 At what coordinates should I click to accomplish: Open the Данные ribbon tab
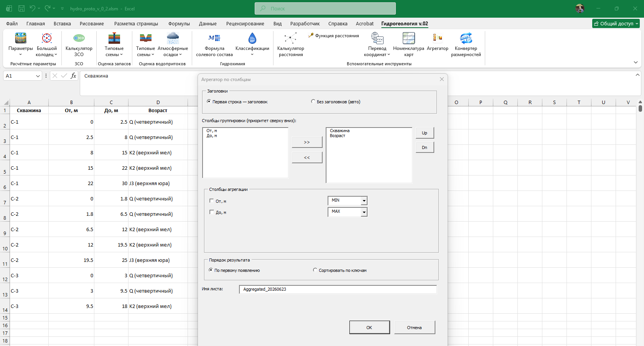[x=208, y=23]
